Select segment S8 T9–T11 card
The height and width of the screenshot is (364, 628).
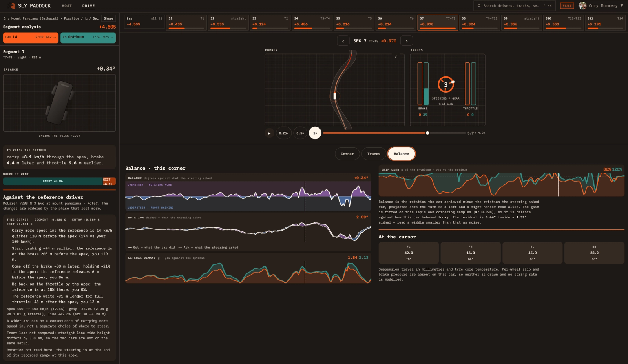click(480, 22)
